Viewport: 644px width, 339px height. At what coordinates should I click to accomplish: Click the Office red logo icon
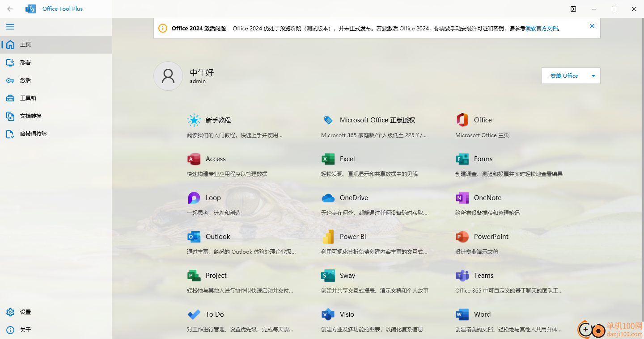[462, 120]
